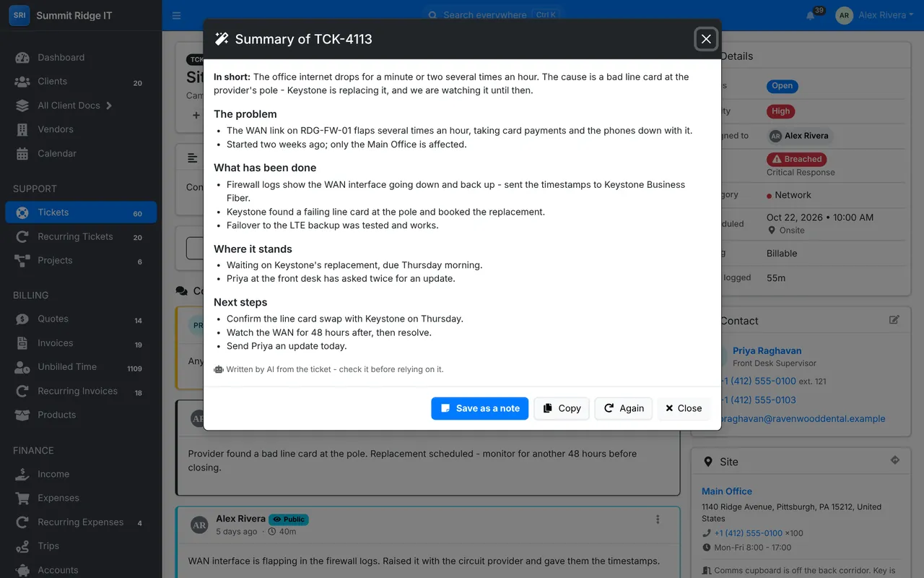Click the Open status badge
The height and width of the screenshot is (578, 924).
(x=782, y=86)
